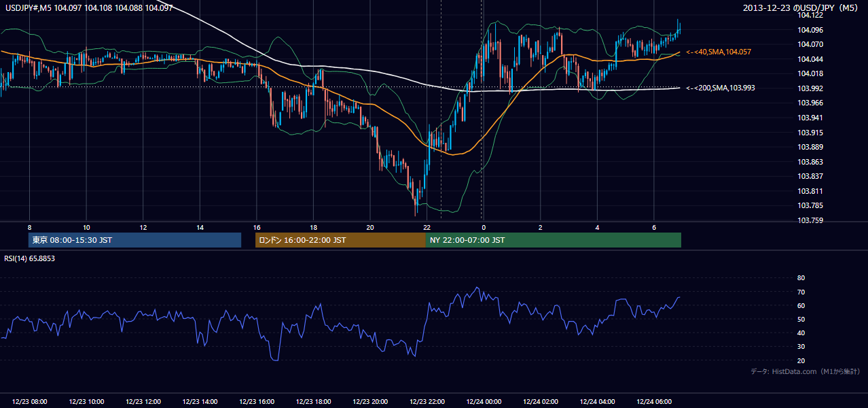Click price axis value 103.837

[810, 176]
